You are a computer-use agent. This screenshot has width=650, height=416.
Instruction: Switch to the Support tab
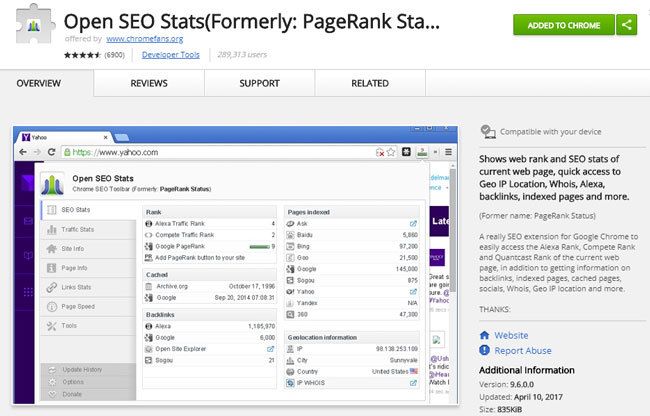click(260, 83)
